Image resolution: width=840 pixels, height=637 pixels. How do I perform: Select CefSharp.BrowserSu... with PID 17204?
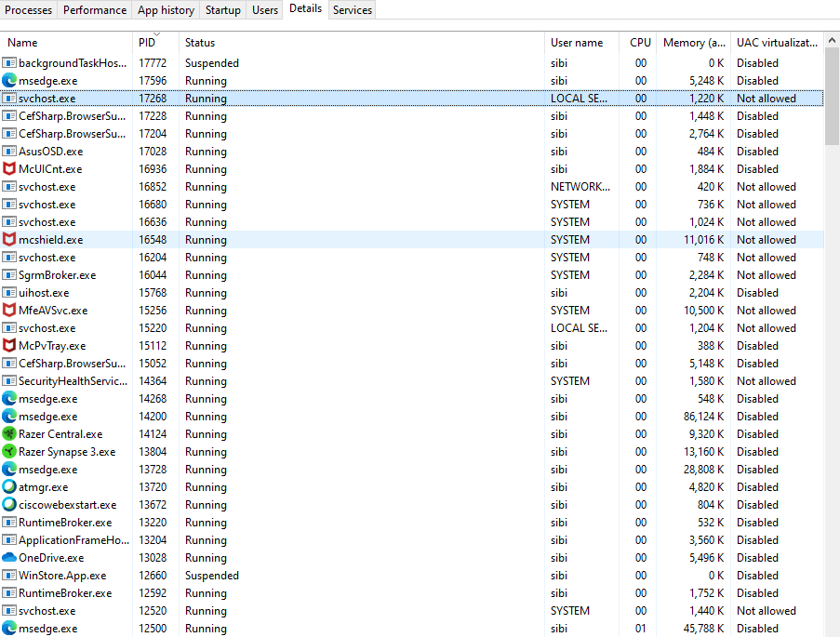(x=411, y=133)
